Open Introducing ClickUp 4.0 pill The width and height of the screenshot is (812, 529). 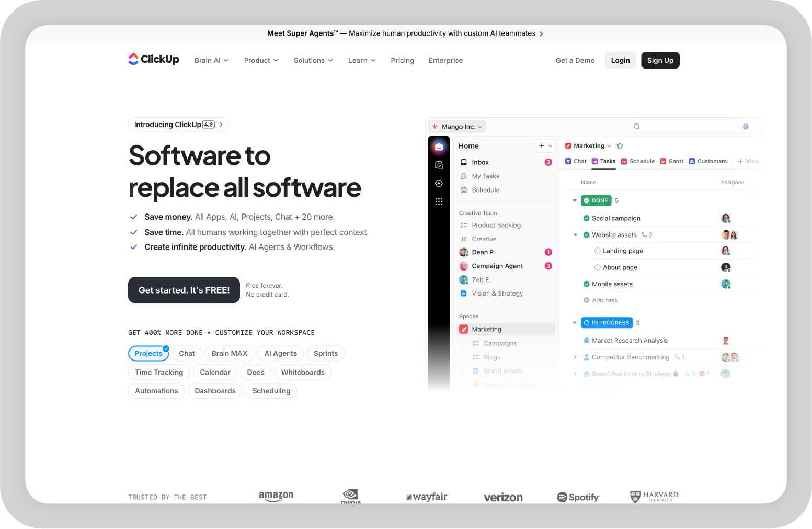(x=178, y=125)
